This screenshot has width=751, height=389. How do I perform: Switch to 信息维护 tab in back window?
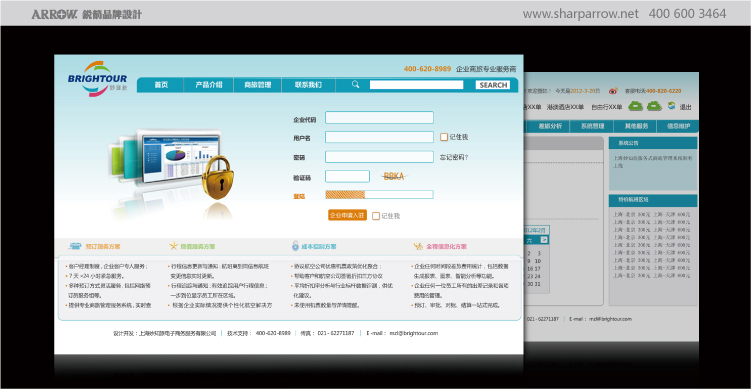[x=678, y=126]
